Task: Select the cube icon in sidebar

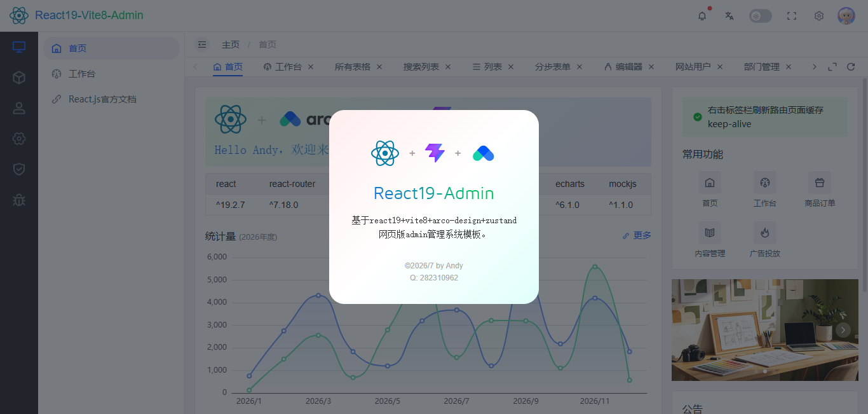Action: (19, 78)
